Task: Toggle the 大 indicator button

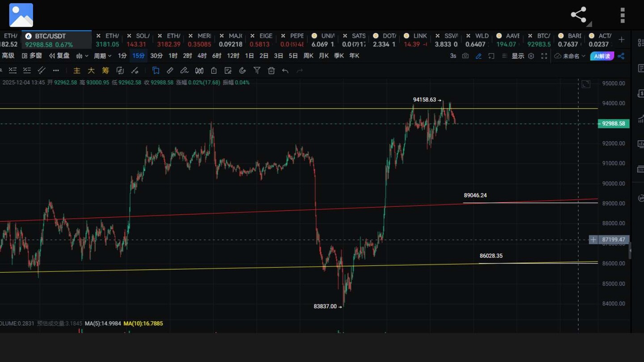Action: tap(91, 71)
